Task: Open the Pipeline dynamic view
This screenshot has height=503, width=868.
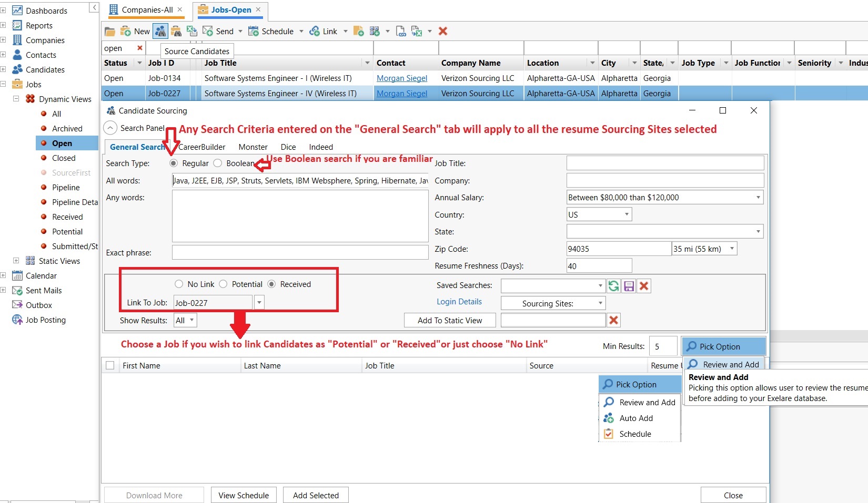Action: pos(66,187)
